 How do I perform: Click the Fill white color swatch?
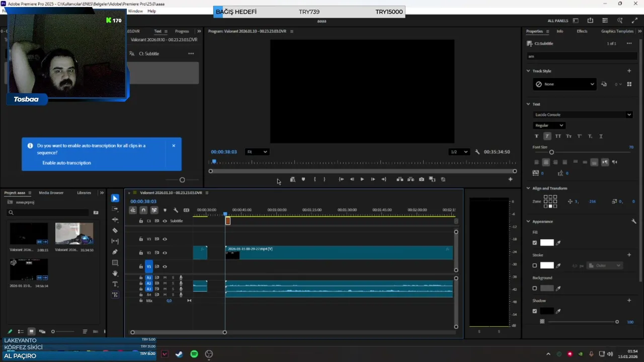[547, 243]
